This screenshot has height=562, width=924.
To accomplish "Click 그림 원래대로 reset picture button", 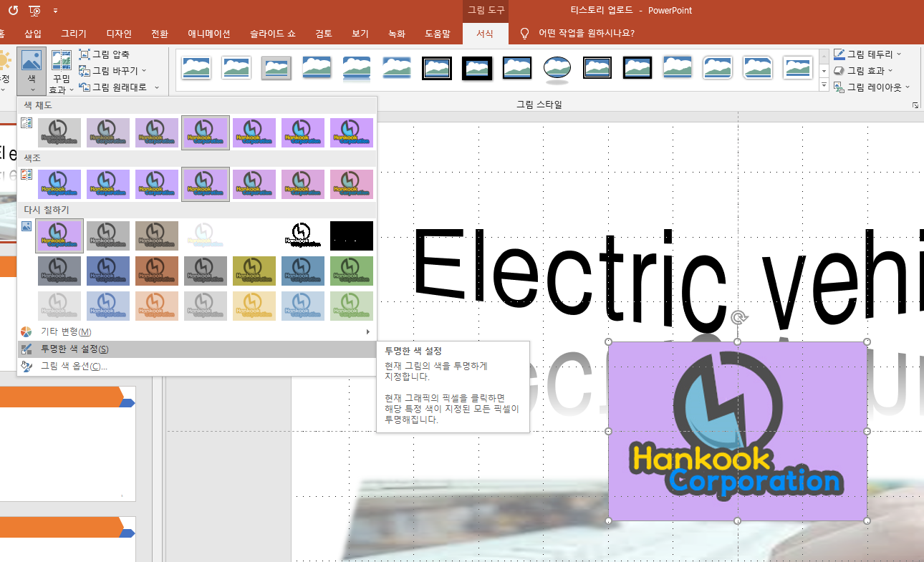I will coord(112,87).
